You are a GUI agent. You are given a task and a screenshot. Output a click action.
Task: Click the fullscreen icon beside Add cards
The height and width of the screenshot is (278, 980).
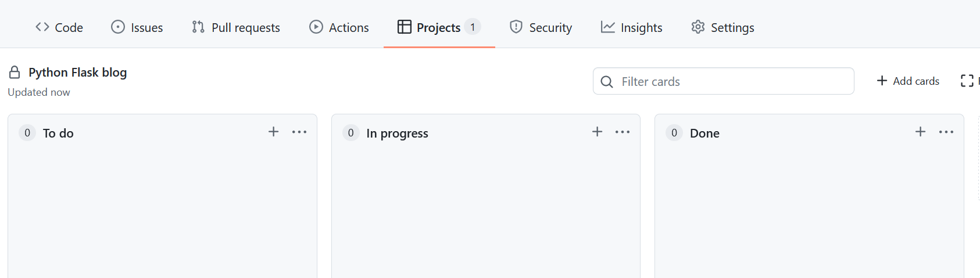(967, 81)
